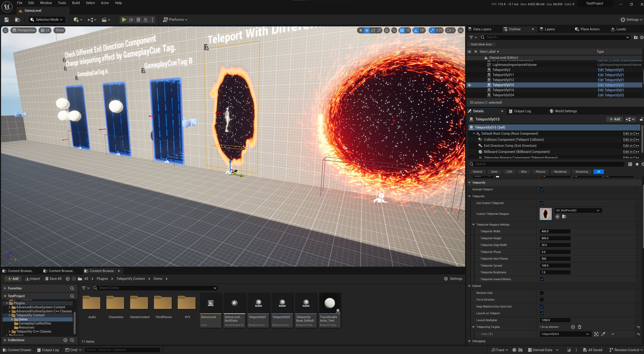Click the Save current level icon
The height and width of the screenshot is (354, 644).
[6, 20]
